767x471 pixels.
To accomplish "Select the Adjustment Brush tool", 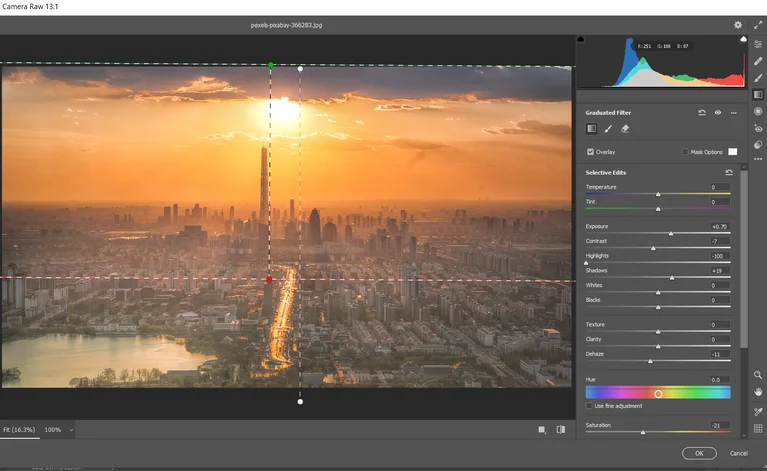I will coord(758,78).
